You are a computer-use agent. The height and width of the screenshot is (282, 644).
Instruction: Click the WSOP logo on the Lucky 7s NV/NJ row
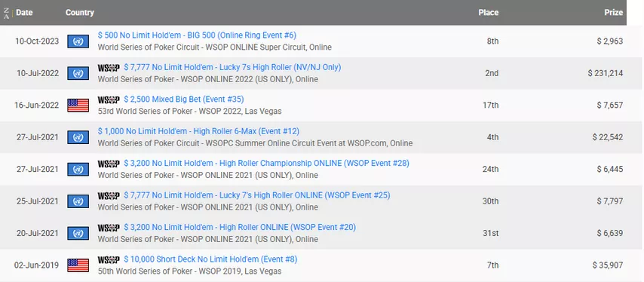(109, 68)
